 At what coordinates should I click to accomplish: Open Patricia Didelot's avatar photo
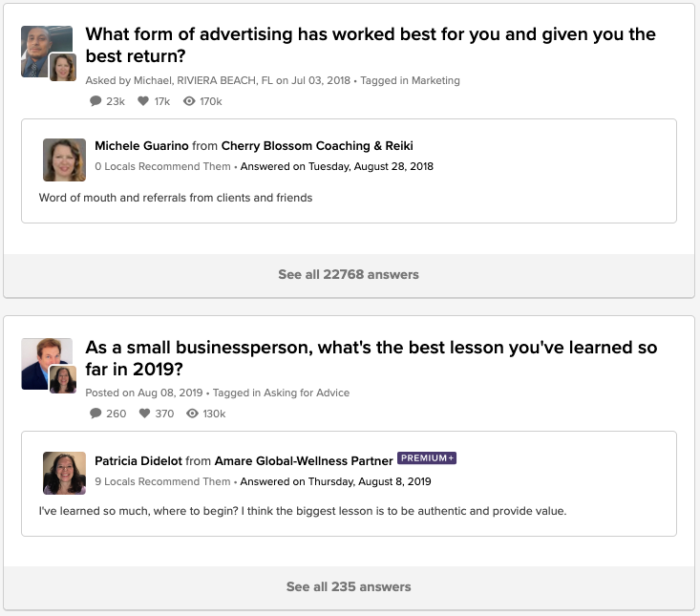[64, 473]
